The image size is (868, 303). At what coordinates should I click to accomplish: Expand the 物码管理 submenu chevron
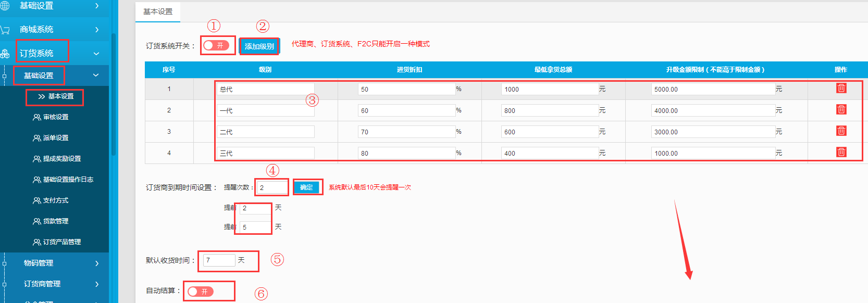[x=97, y=263]
